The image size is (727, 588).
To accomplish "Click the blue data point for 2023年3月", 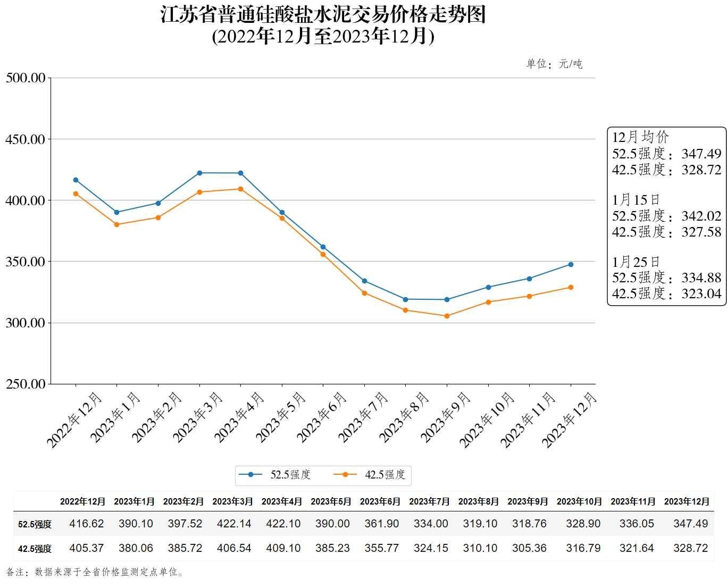I will 199,173.
